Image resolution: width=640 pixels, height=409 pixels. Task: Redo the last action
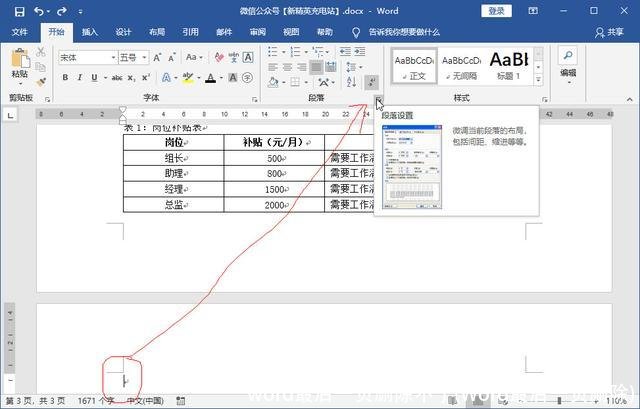tap(62, 11)
